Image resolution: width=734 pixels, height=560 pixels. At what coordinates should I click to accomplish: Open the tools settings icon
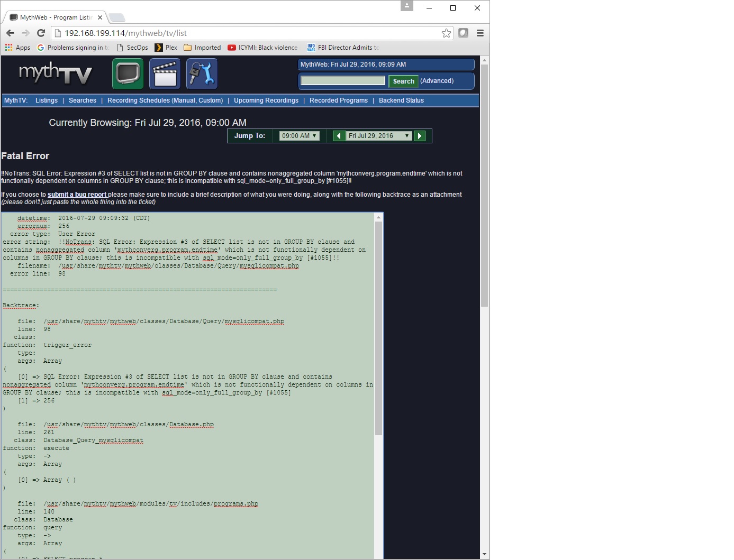[x=202, y=74]
